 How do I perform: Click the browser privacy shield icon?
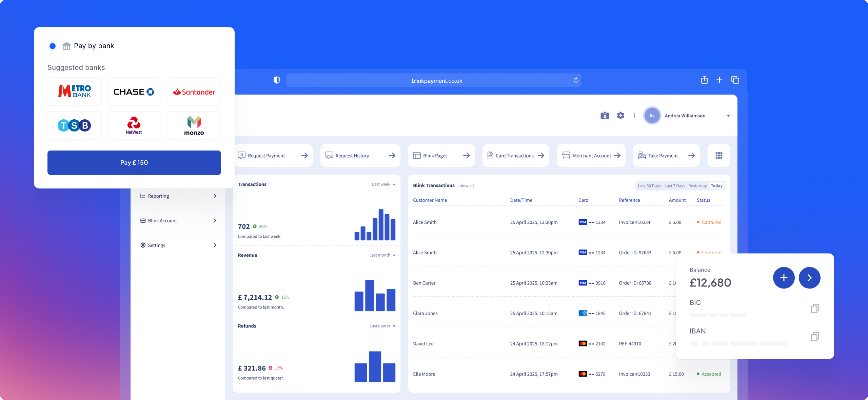tap(277, 80)
